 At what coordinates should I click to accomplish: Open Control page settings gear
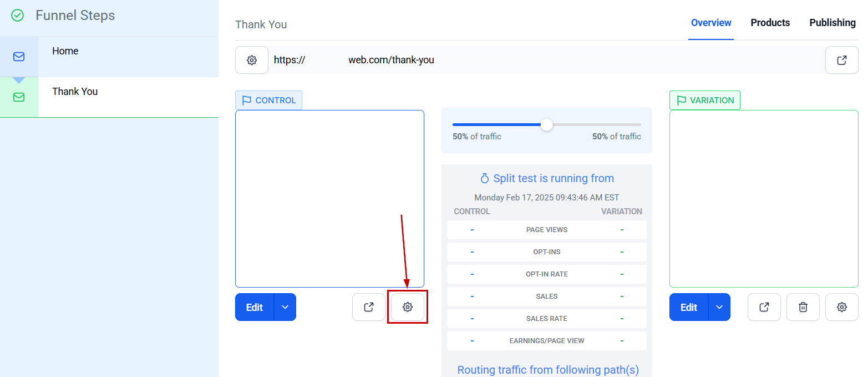click(408, 307)
